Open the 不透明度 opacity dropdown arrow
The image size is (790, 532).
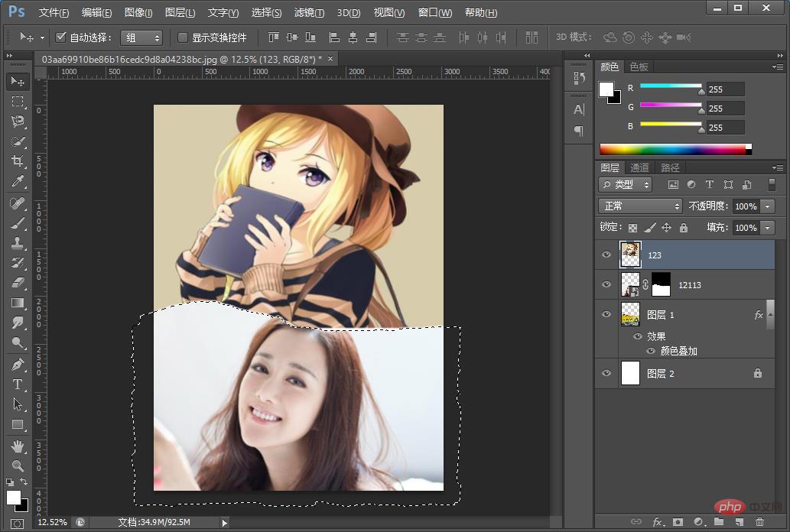pos(767,206)
